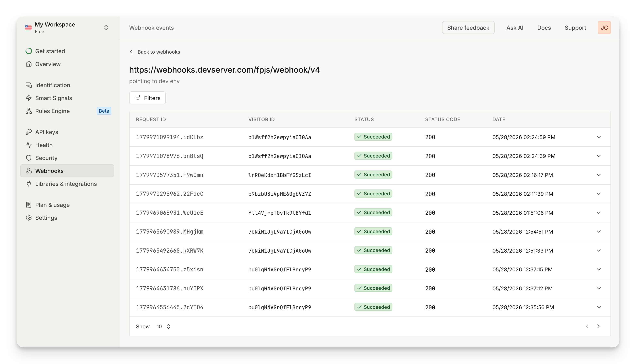This screenshot has height=364, width=636.
Task: Open Settings from the sidebar
Action: tap(67, 218)
